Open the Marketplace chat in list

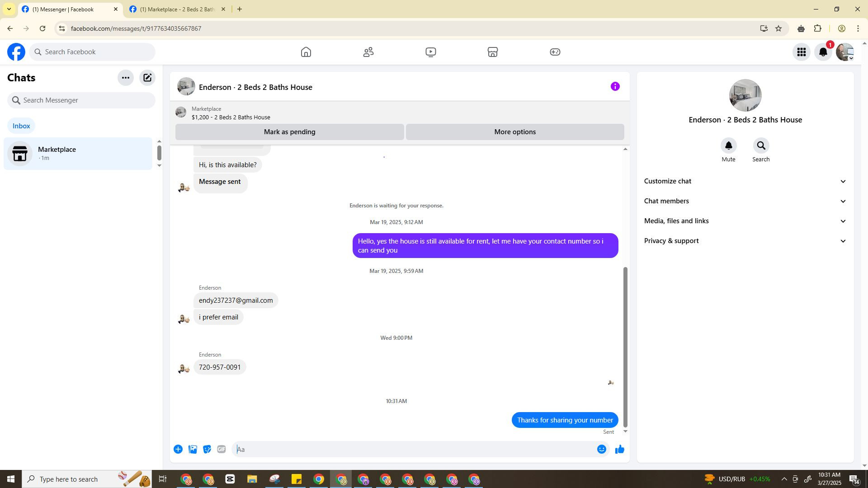[78, 154]
